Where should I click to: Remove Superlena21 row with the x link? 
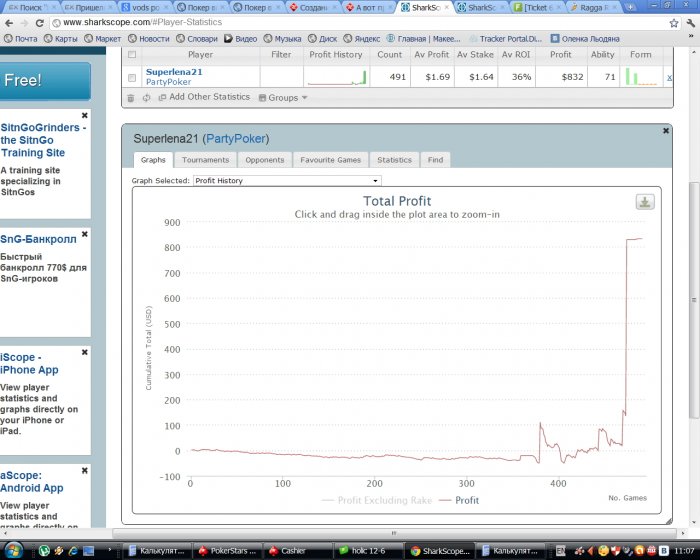pyautogui.click(x=669, y=76)
